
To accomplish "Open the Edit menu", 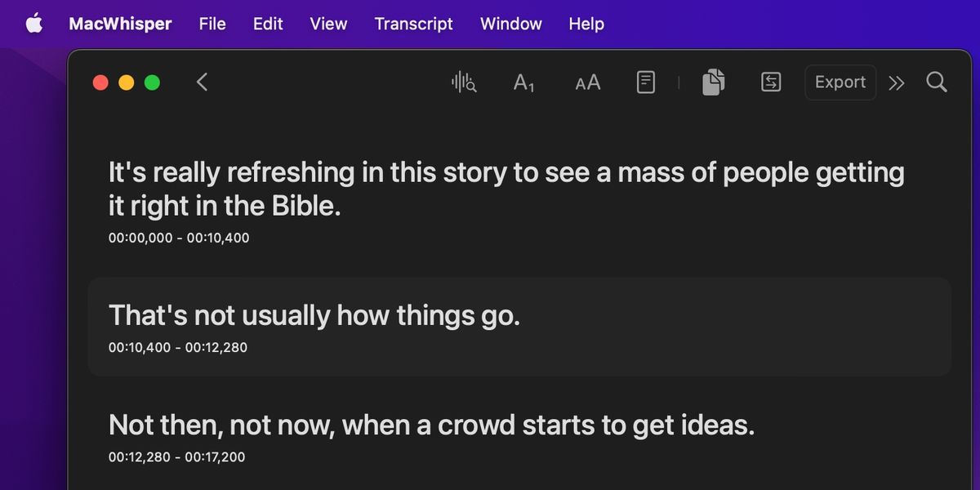I will tap(267, 24).
